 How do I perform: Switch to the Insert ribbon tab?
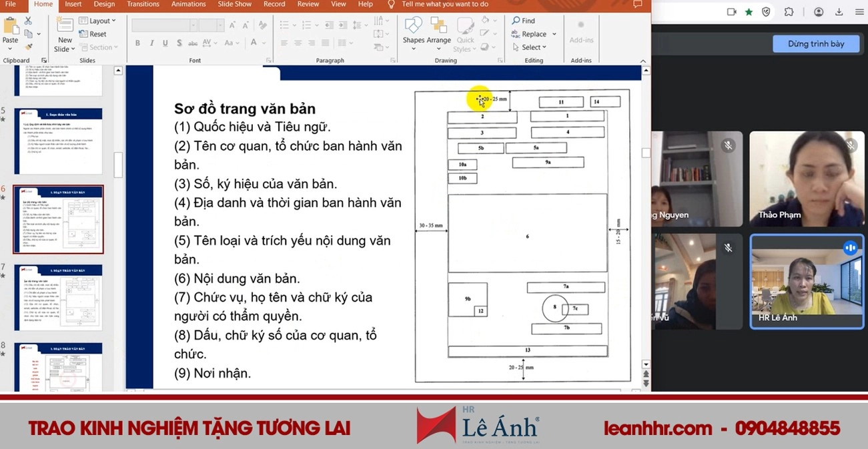[x=73, y=4]
